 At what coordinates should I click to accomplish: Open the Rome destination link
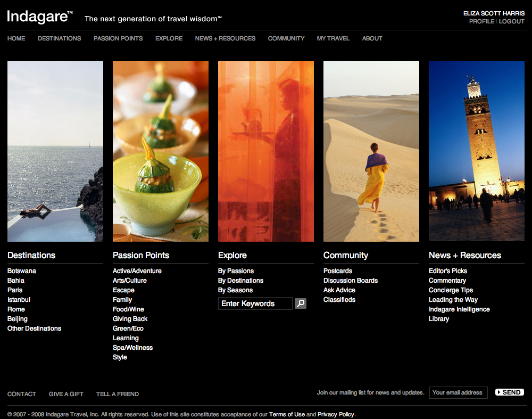pos(16,309)
